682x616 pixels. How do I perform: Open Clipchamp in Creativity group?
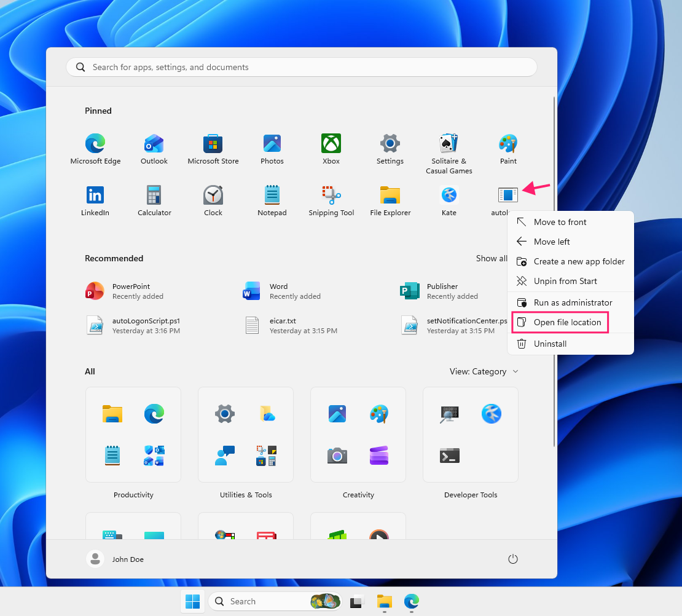[x=379, y=456]
